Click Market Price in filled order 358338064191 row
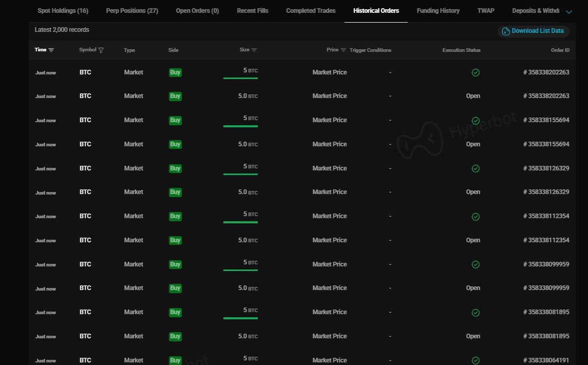588x365 pixels. (330, 360)
